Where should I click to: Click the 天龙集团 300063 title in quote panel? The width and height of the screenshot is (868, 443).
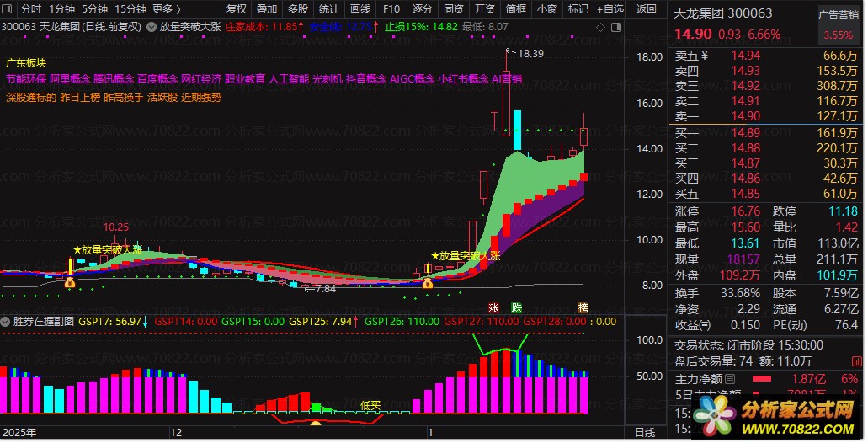click(x=722, y=13)
